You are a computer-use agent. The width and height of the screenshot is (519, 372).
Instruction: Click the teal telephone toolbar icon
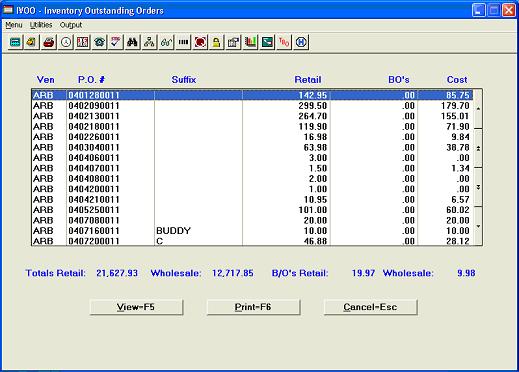pyautogui.click(x=99, y=42)
